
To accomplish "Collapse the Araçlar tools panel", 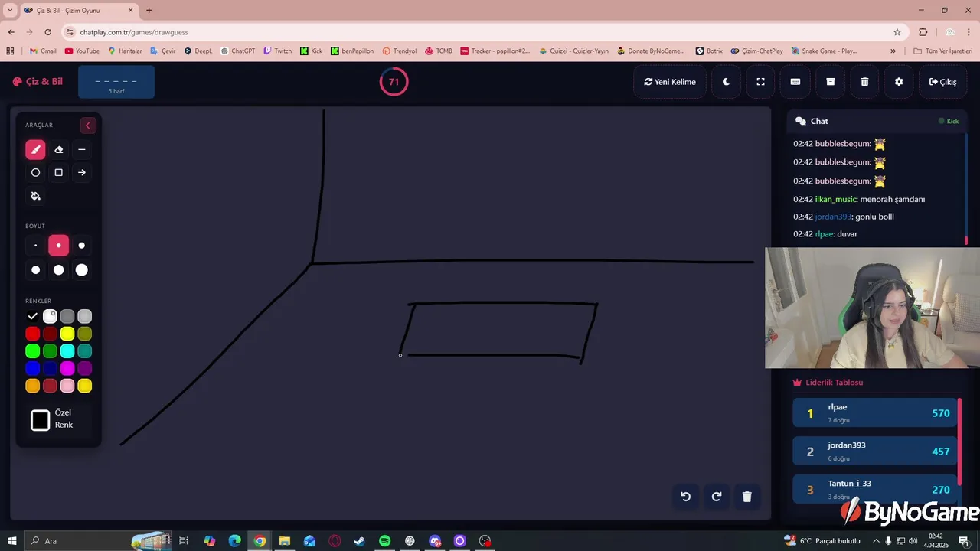I will coord(87,126).
